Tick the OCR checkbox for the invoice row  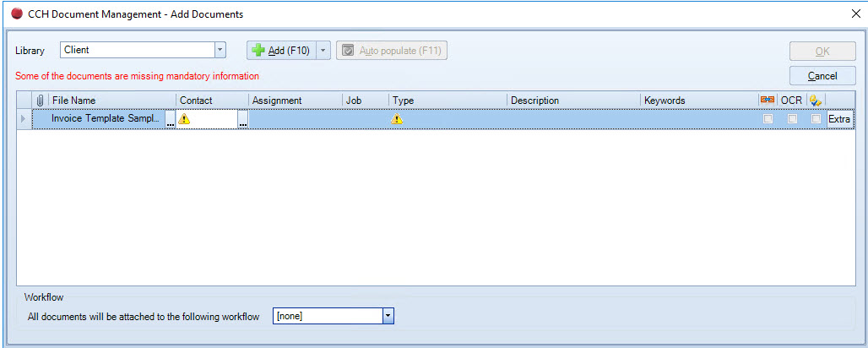(793, 118)
